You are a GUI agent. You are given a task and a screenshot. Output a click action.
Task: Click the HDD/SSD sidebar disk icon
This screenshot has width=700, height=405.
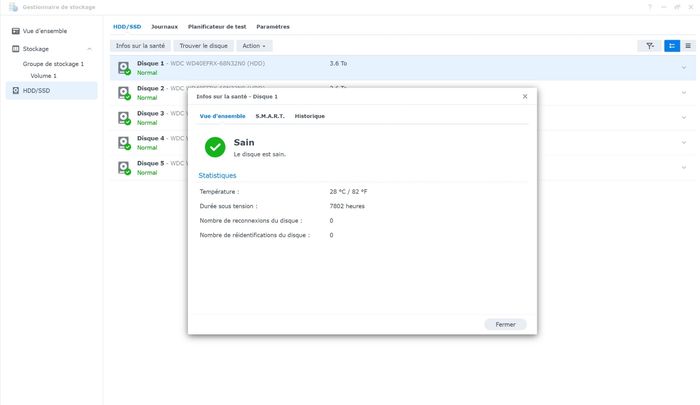[16, 91]
